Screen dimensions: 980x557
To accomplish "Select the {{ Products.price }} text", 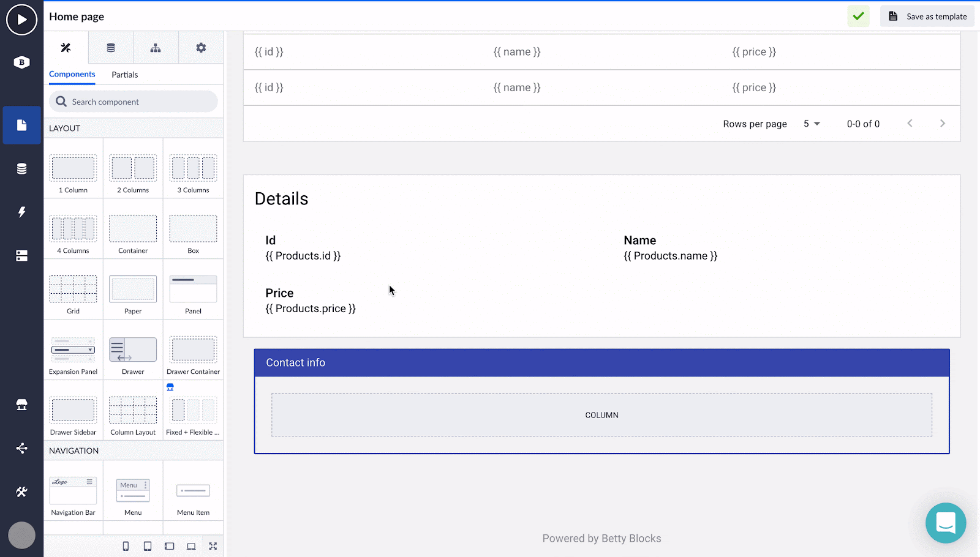I will (311, 308).
